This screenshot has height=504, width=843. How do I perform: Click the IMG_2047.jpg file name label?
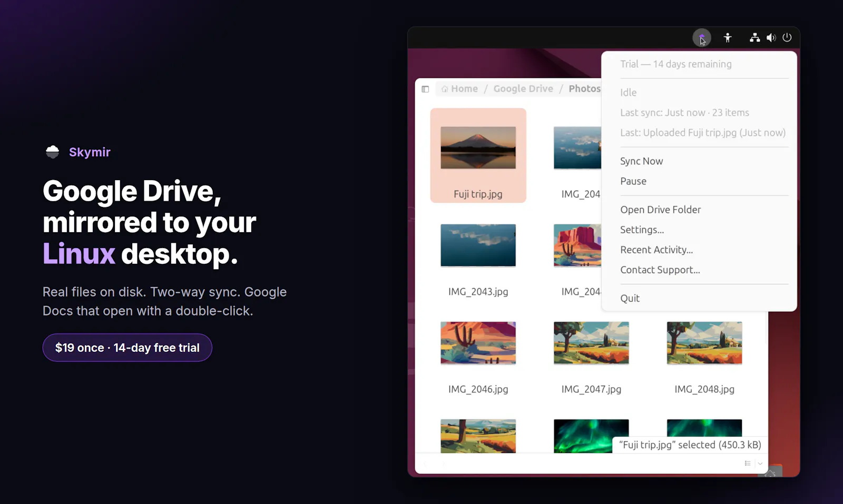click(x=591, y=389)
